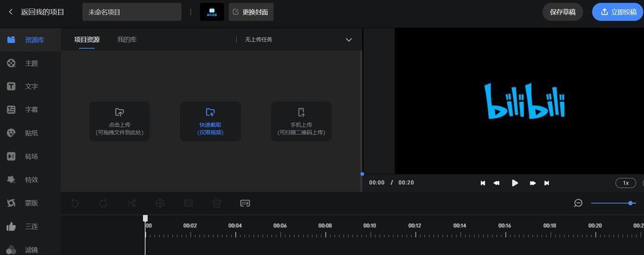Click the 更换封面 button
644x255 pixels.
(x=251, y=12)
